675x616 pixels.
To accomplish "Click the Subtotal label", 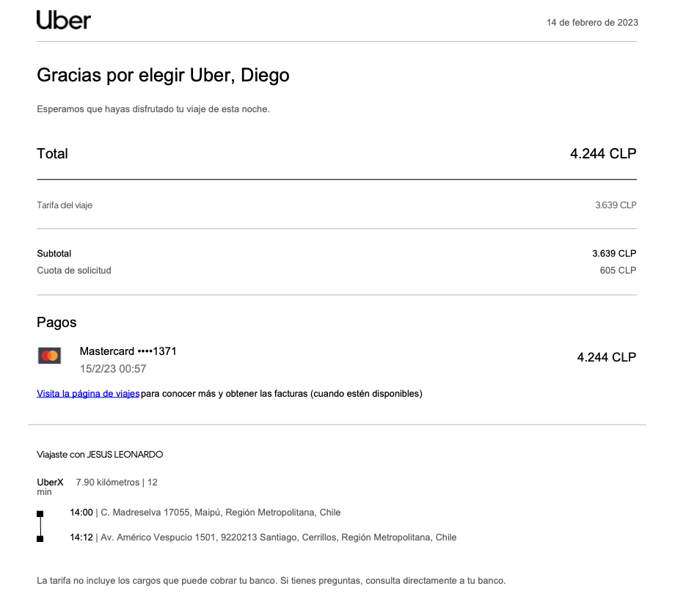I will [x=54, y=254].
